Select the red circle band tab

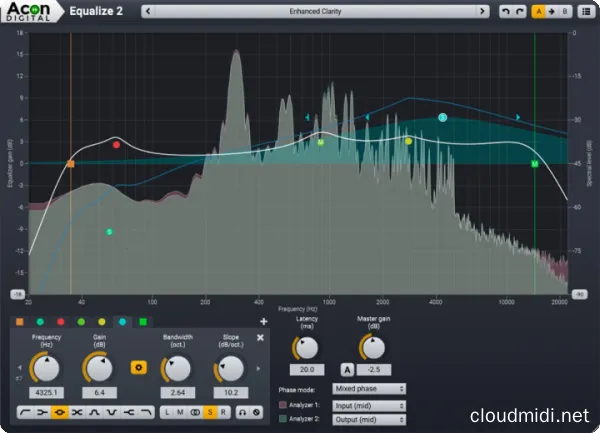pos(60,322)
